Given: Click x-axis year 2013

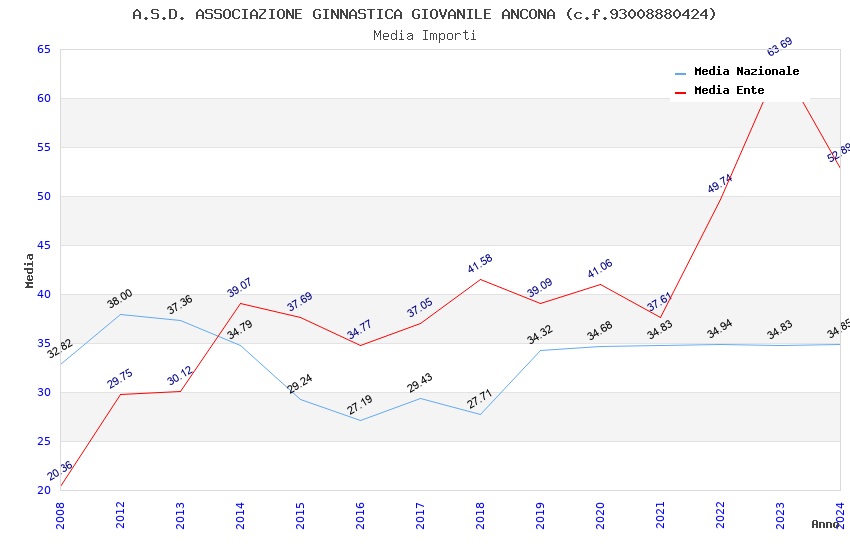Looking at the screenshot, I should point(180,515).
